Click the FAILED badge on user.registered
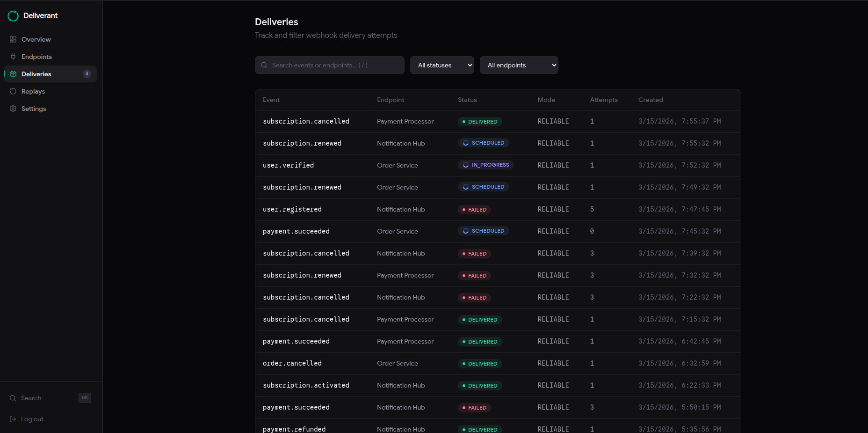The height and width of the screenshot is (433, 868). [x=474, y=209]
